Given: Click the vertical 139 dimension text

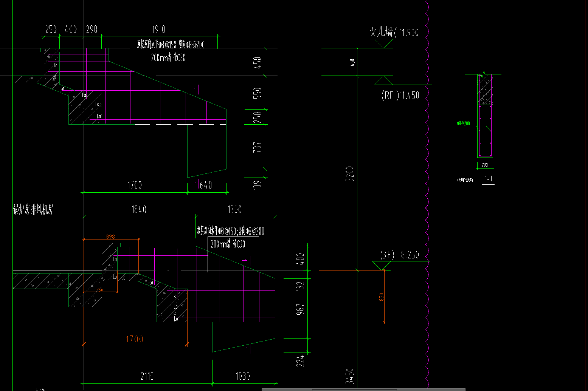Looking at the screenshot, I should coord(258,185).
